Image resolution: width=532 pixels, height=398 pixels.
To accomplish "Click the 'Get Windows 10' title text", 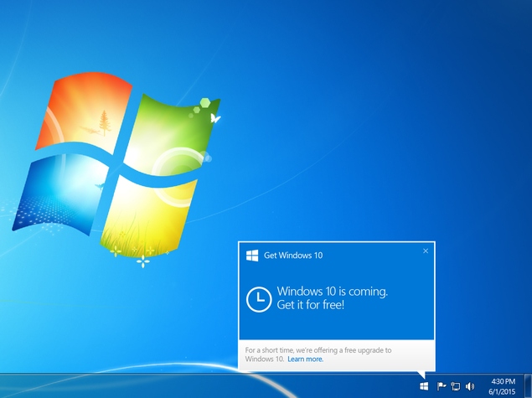I will 293,256.
